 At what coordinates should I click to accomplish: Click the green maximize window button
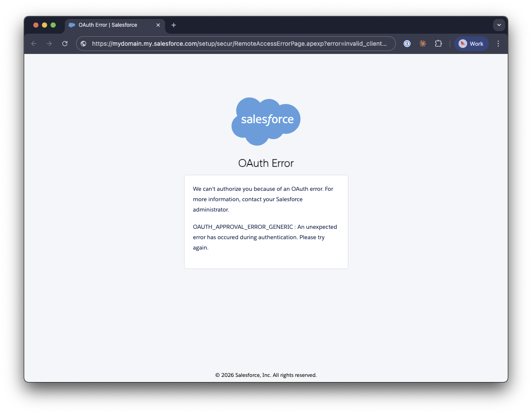coord(53,25)
